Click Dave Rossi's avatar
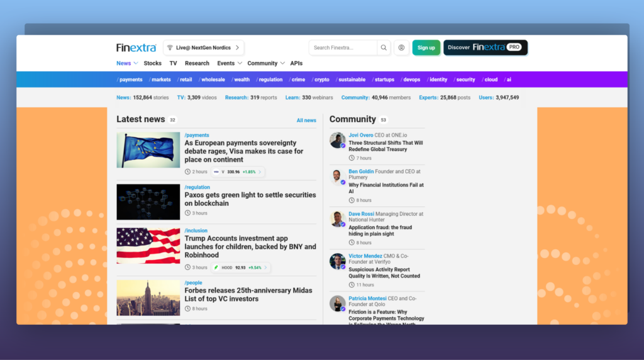Screen dimensions: 644x360 338,219
